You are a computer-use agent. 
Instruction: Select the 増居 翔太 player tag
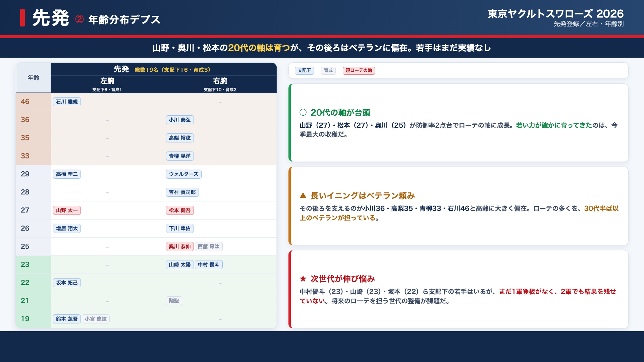[x=67, y=229]
